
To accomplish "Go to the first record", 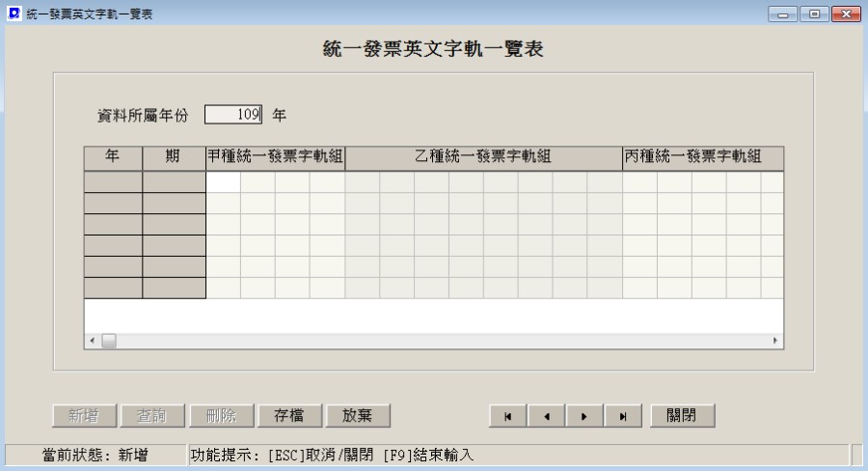I will point(507,416).
